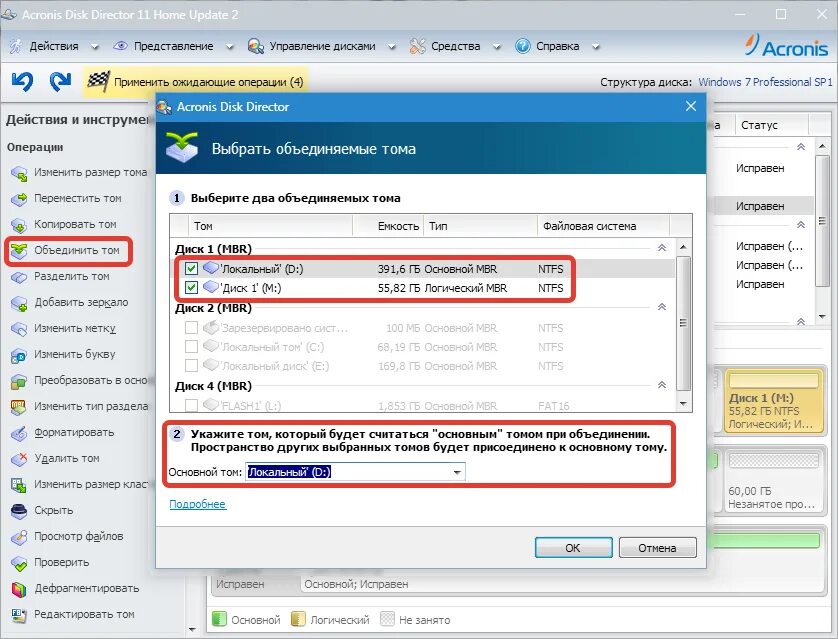Click the Browse files icon
This screenshot has width=838, height=639.
(x=19, y=537)
